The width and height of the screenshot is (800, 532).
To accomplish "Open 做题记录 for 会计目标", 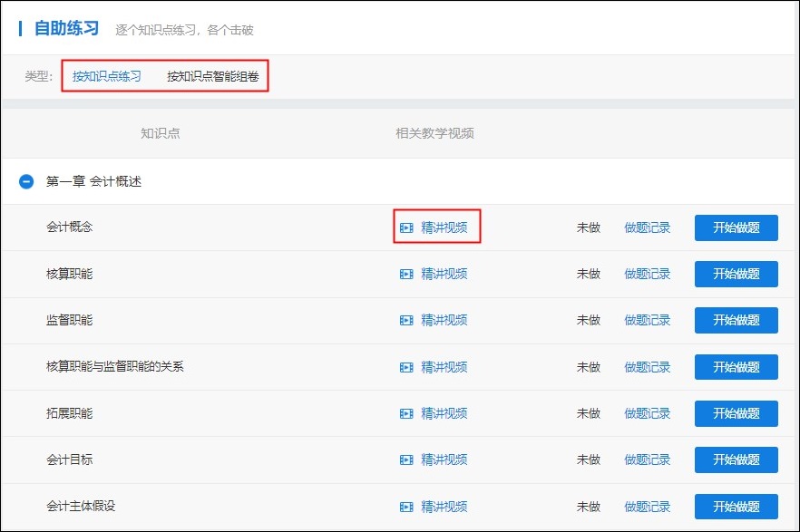I will coord(648,459).
